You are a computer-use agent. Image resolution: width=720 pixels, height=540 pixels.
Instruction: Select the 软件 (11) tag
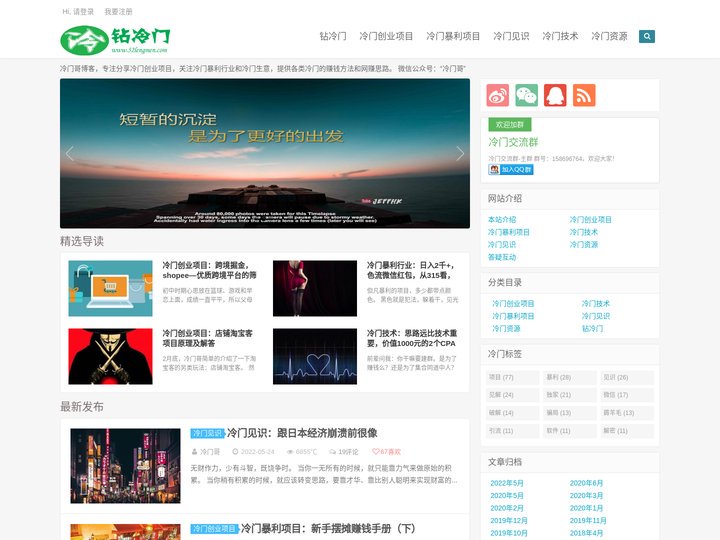569,431
